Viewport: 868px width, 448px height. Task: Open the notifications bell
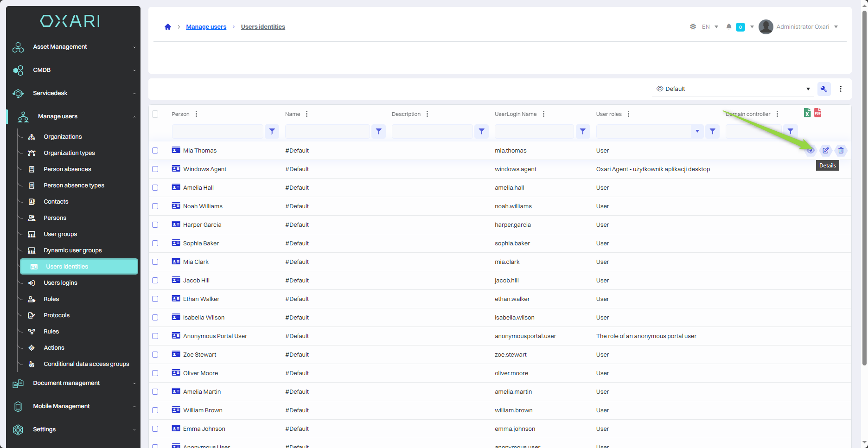(729, 27)
